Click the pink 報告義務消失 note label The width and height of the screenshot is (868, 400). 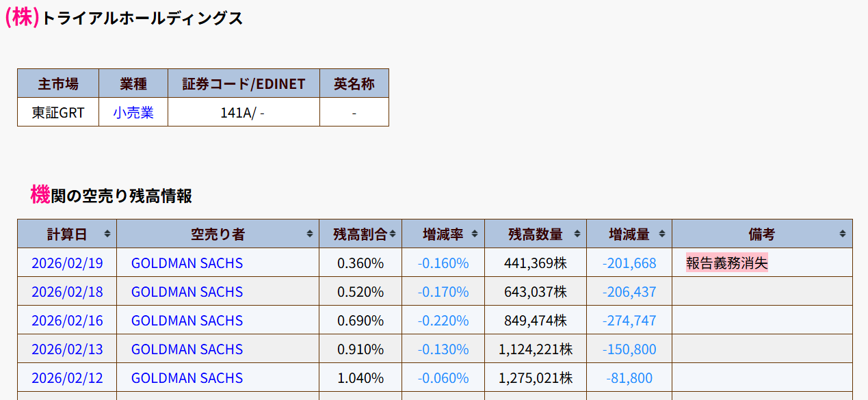point(726,263)
